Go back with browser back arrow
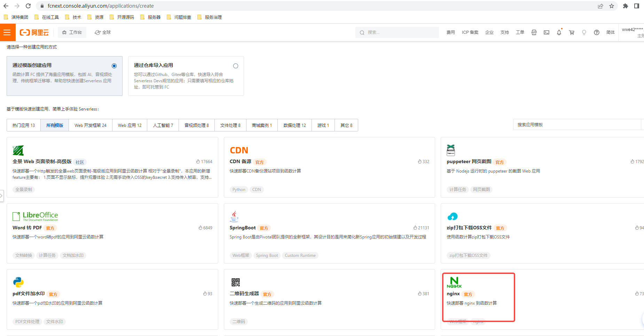 tap(6, 6)
